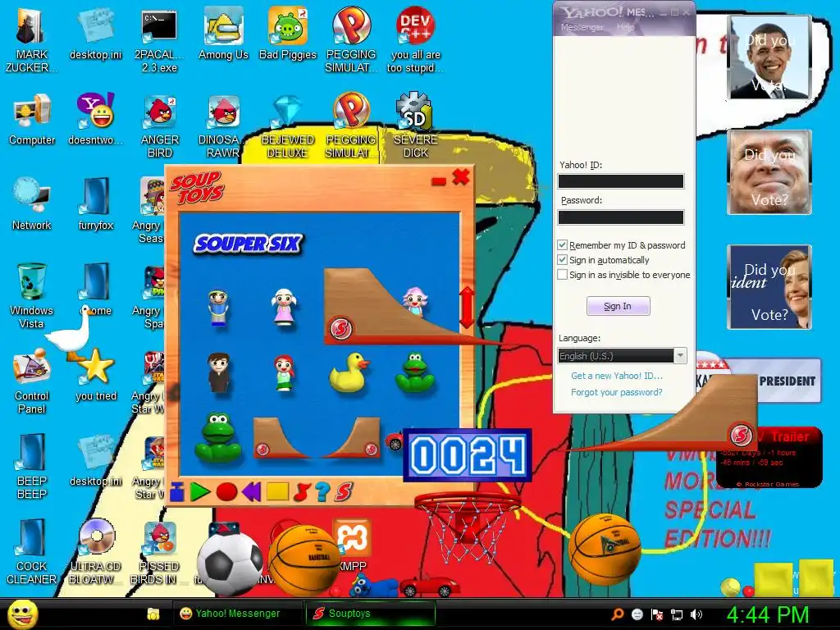This screenshot has height=630, width=840.
Task: Click the red double-arrow toybox scroller
Action: (467, 308)
